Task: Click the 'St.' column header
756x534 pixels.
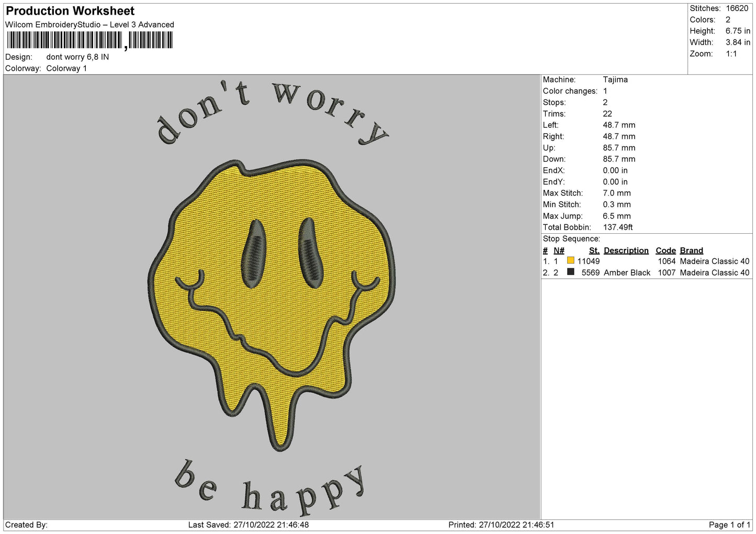Action: (x=594, y=251)
